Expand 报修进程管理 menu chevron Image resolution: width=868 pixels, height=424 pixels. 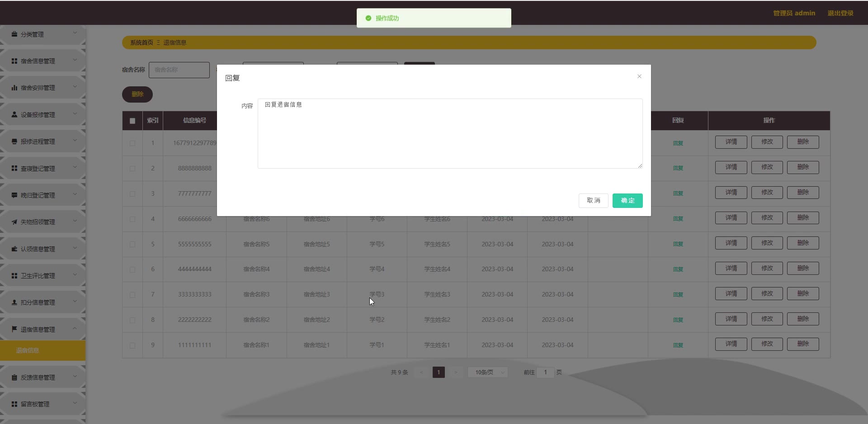pyautogui.click(x=75, y=141)
